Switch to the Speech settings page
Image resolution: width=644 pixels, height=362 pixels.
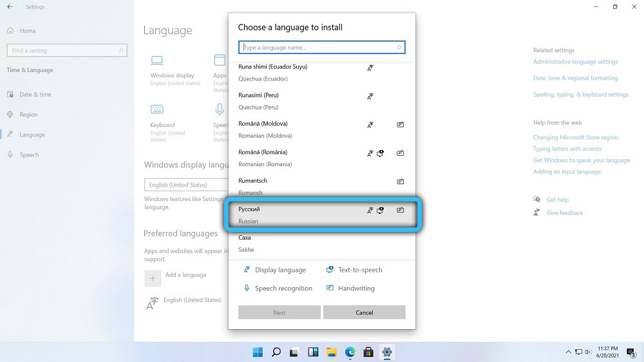coord(29,155)
